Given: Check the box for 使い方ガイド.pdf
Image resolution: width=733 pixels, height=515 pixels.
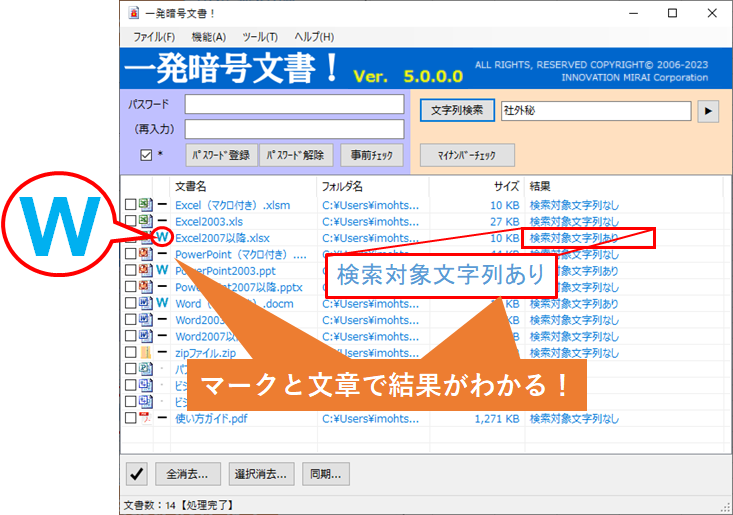Looking at the screenshot, I should (x=130, y=418).
